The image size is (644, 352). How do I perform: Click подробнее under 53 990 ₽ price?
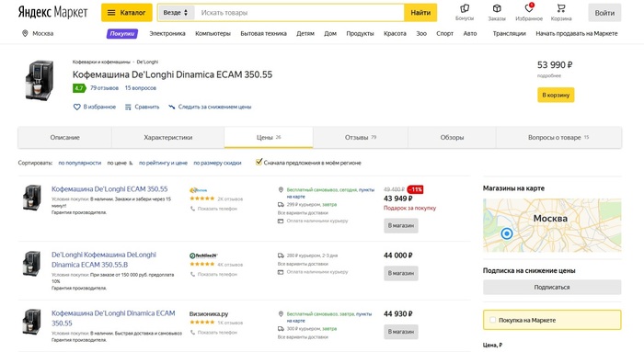tap(549, 76)
